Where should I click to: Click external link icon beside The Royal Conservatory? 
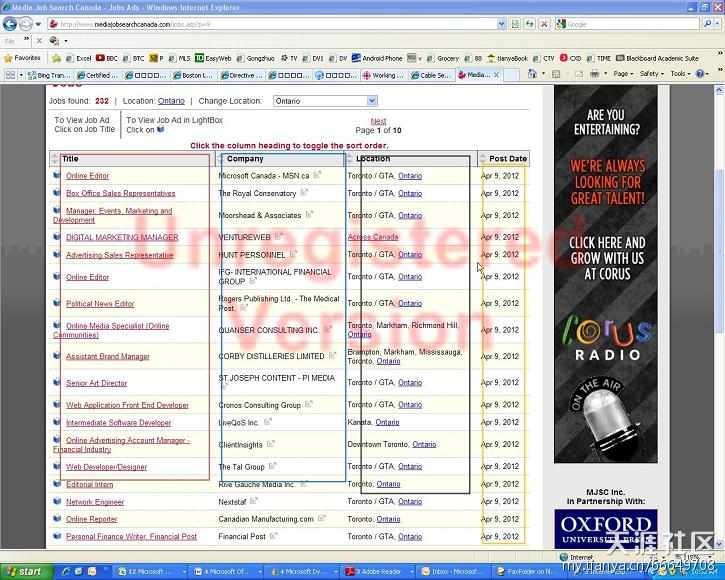304,192
